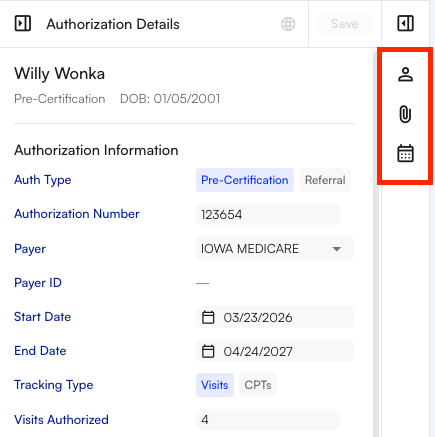This screenshot has height=437, width=435.
Task: Click the gray Pre-Certification subtitle under name
Action: click(60, 99)
